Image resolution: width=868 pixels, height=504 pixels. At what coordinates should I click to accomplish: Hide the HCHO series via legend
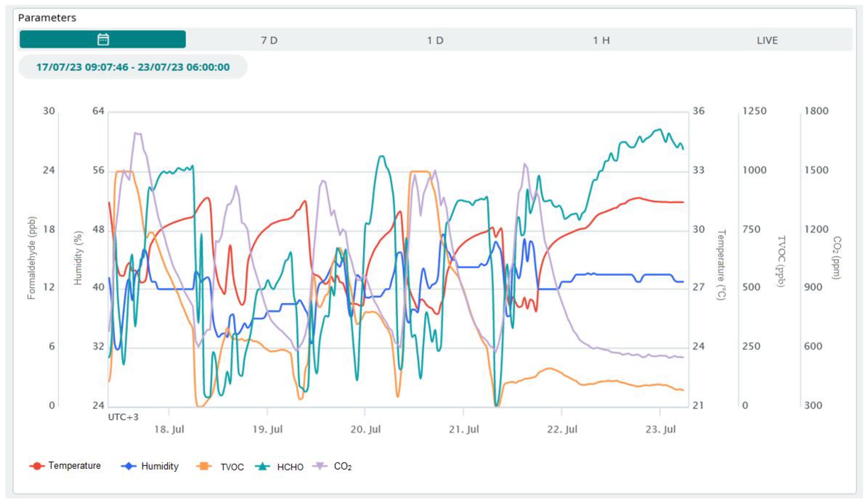click(279, 466)
